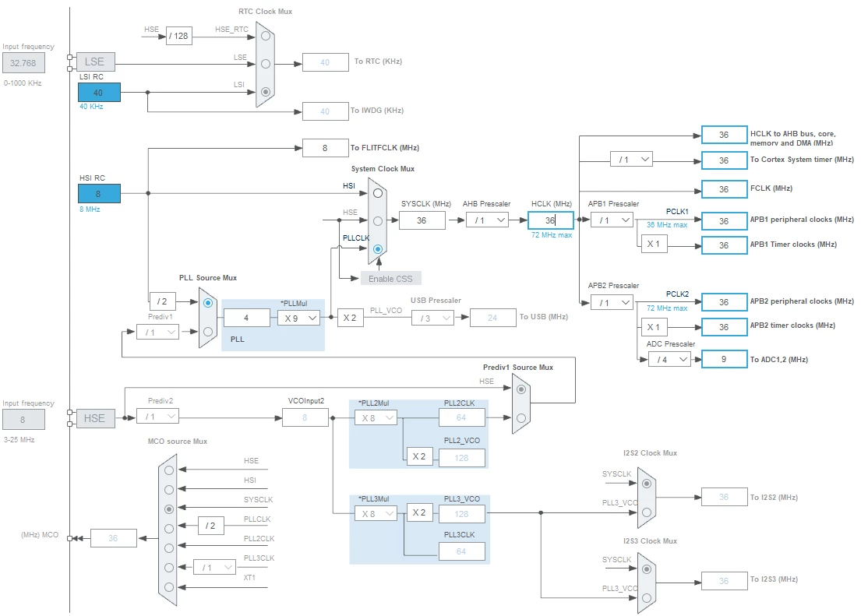Edit the HCLK (MHz) field
868x616 pixels.
pyautogui.click(x=551, y=220)
